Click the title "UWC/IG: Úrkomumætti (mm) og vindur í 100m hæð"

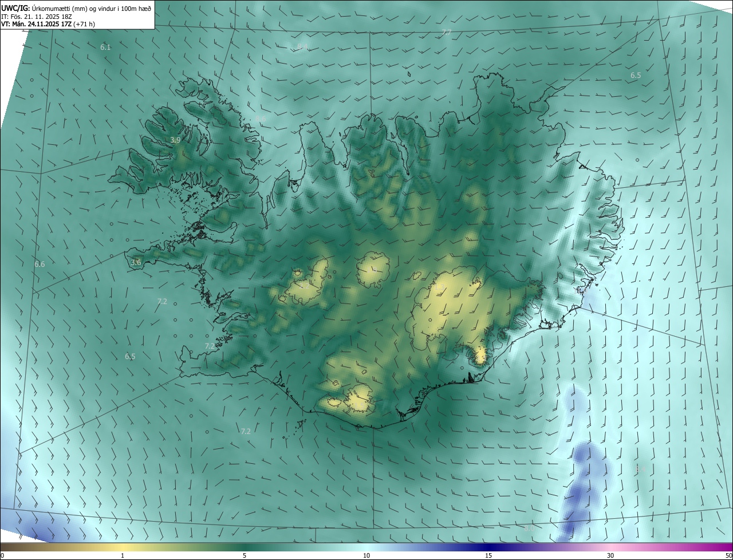76,9
